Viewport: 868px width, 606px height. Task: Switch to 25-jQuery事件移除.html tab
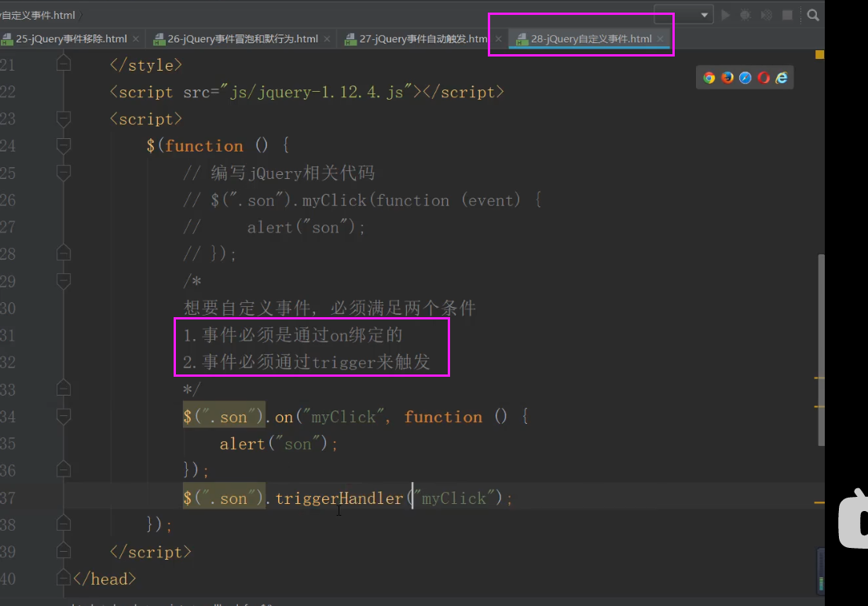click(x=71, y=38)
